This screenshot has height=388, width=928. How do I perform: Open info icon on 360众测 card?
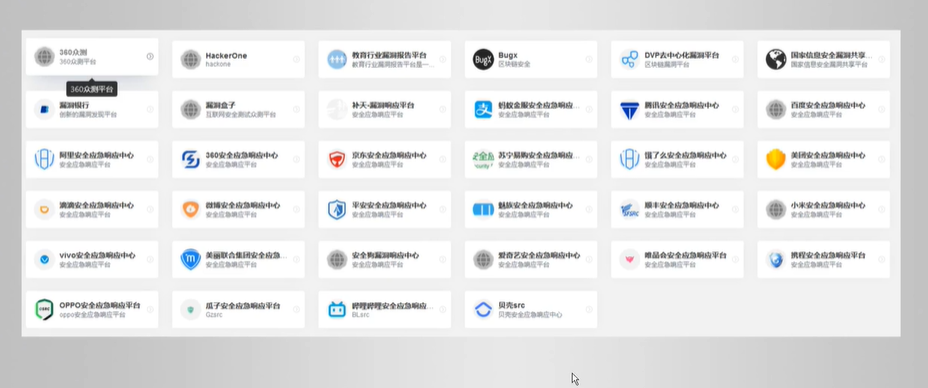coord(150,57)
